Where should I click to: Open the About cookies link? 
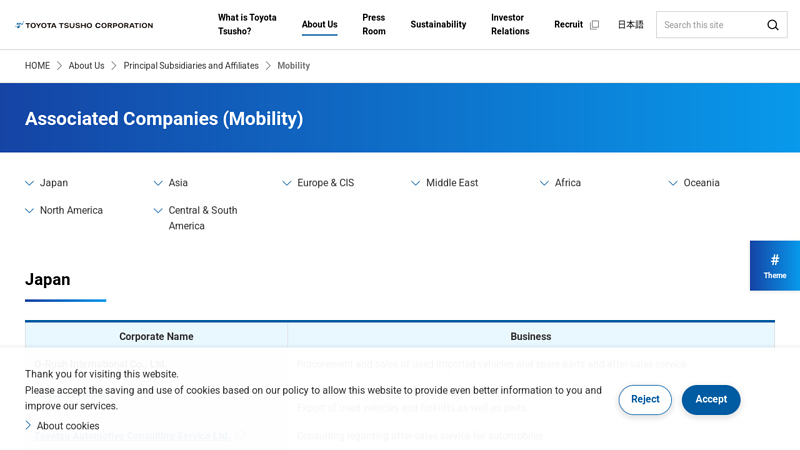(x=67, y=426)
